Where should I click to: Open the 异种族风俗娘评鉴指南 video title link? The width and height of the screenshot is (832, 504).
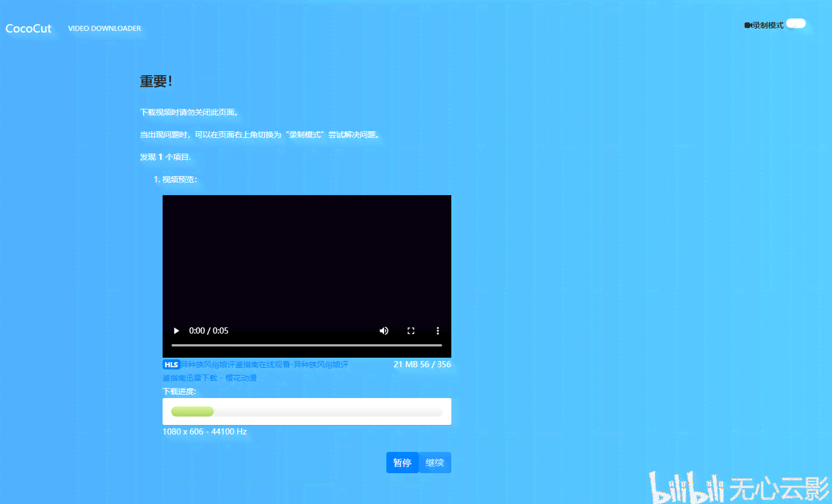pos(256,371)
